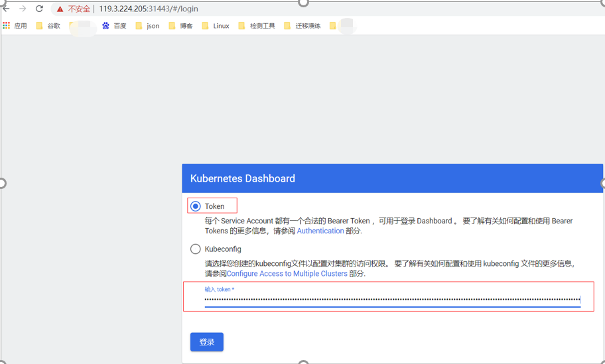This screenshot has width=605, height=364.
Task: Click the address bar URL 119.3.224.205:31443/#/login
Action: tap(149, 9)
